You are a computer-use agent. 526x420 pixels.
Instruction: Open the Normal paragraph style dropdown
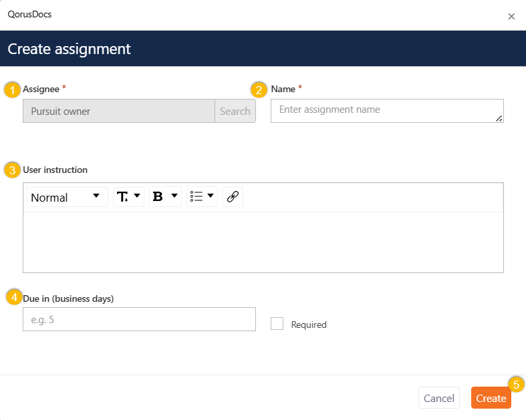click(x=67, y=197)
